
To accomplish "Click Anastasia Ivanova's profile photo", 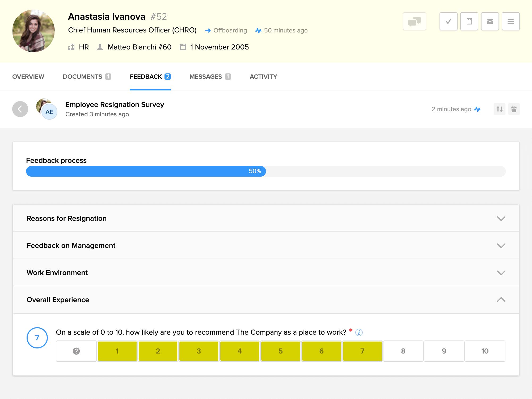I will (x=33, y=30).
